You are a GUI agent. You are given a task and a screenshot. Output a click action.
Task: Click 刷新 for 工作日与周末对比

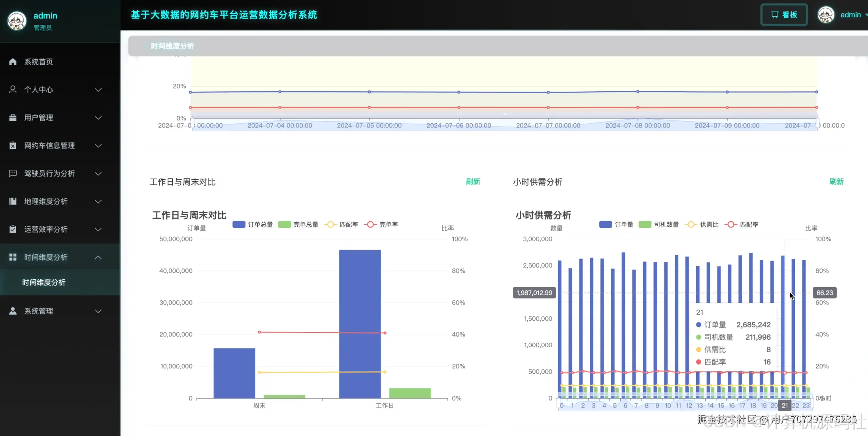(x=473, y=182)
